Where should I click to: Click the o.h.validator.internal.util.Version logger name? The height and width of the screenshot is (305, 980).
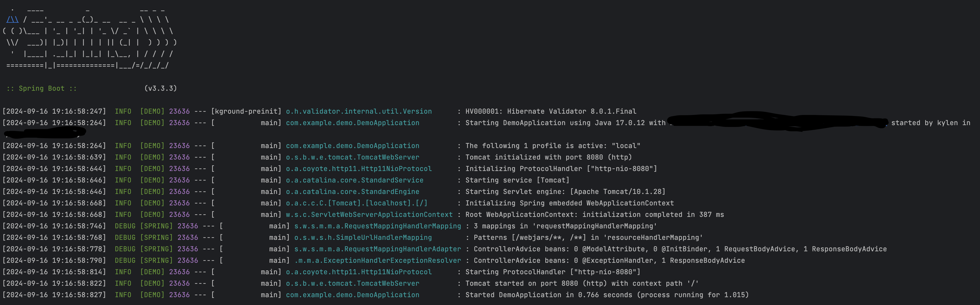click(358, 111)
